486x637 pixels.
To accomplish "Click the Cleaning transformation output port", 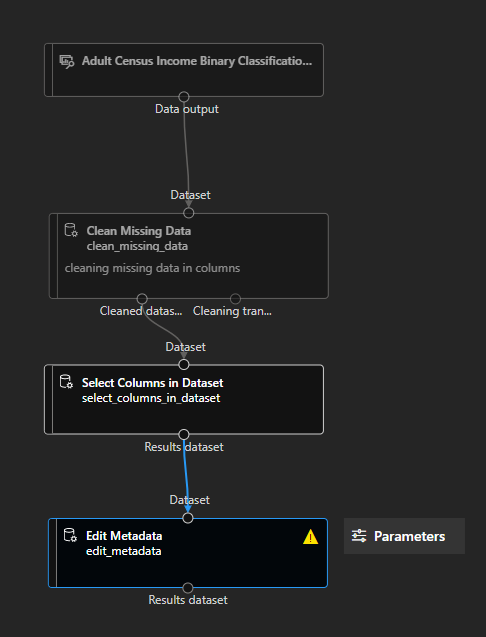I will click(235, 299).
